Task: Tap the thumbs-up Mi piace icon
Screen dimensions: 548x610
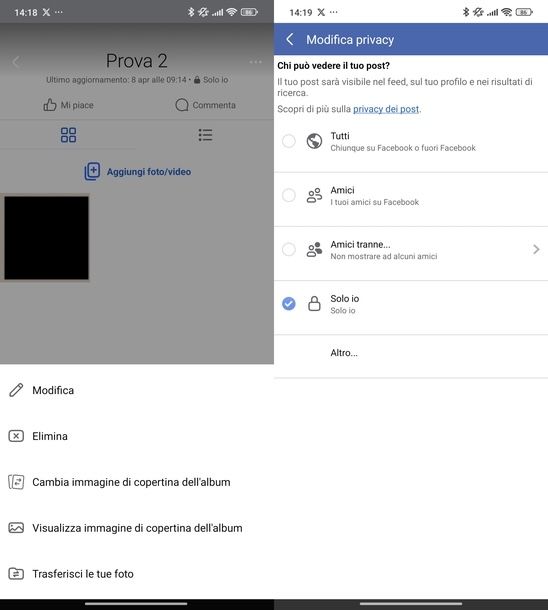Action: point(50,105)
